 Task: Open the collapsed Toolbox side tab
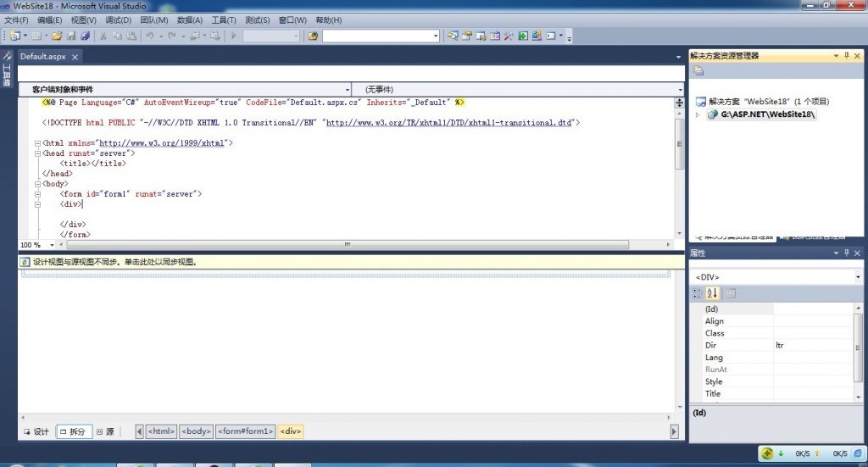pyautogui.click(x=7, y=69)
